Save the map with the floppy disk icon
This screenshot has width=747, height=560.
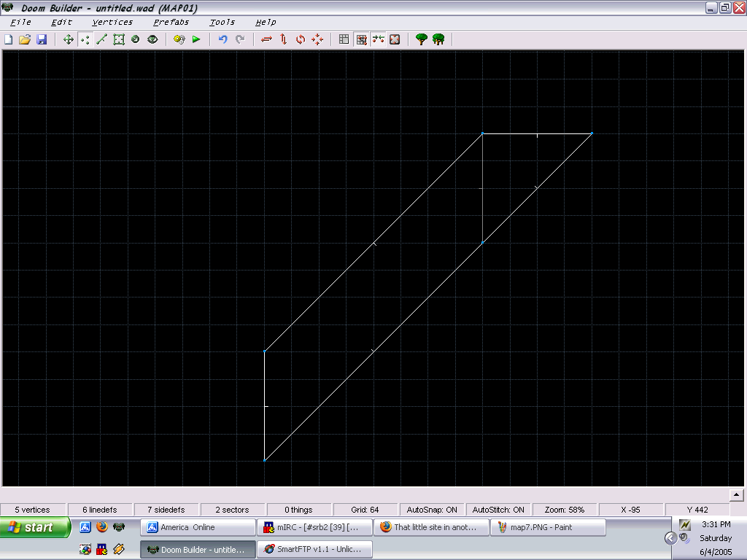(42, 39)
